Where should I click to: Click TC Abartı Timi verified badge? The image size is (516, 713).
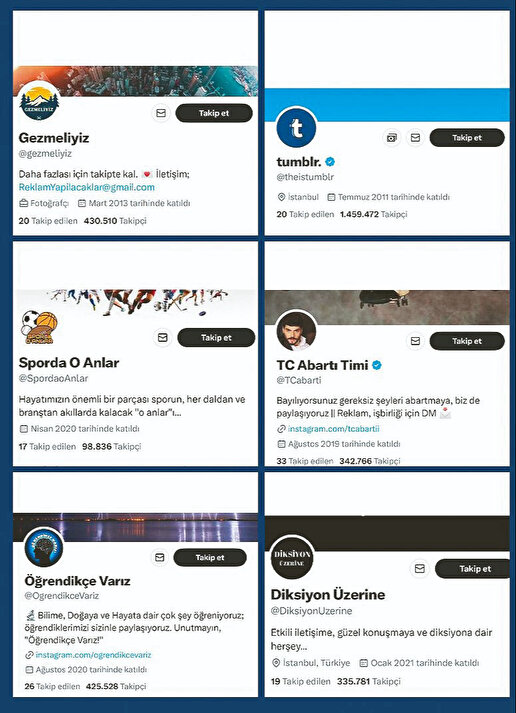tap(377, 365)
